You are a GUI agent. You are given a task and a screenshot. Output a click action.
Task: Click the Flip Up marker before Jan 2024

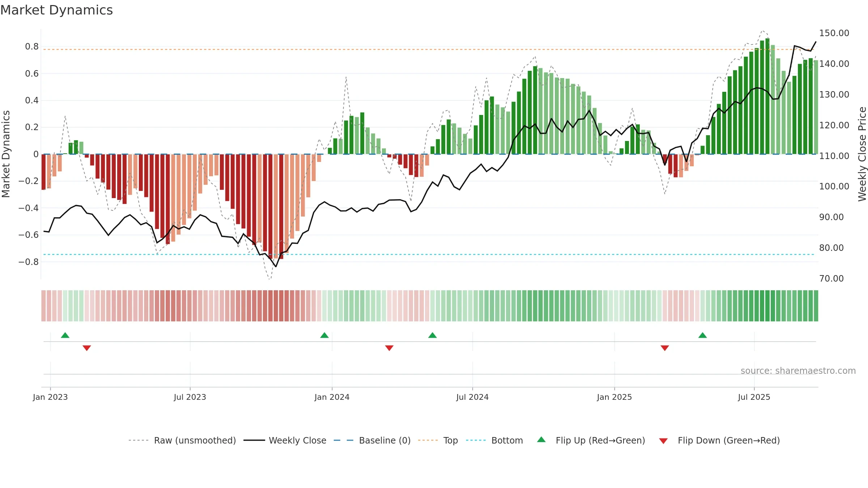point(324,335)
